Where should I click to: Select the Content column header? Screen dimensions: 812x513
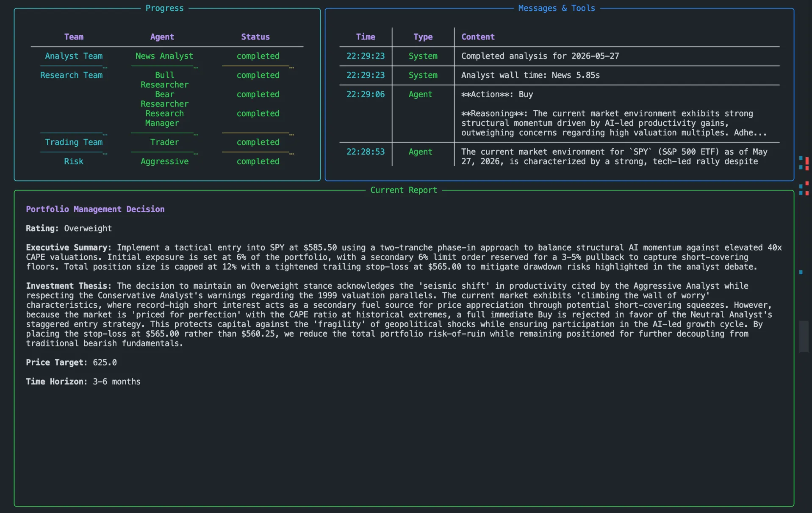click(478, 37)
